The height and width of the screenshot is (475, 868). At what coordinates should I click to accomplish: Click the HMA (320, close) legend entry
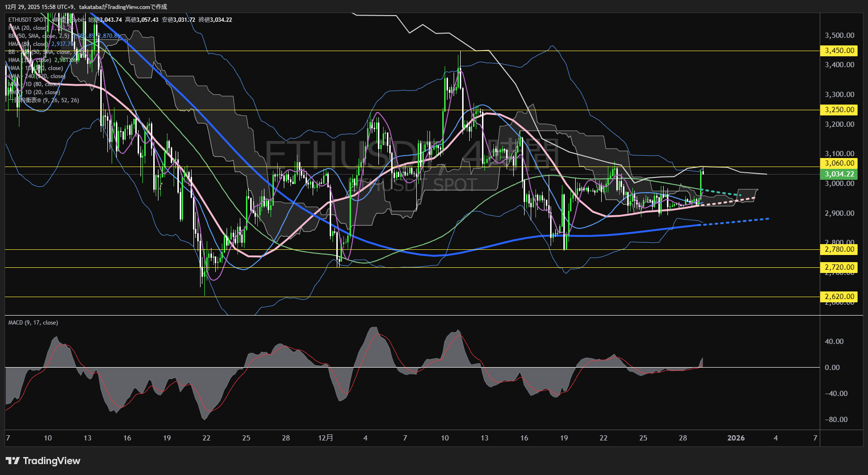tap(29, 60)
